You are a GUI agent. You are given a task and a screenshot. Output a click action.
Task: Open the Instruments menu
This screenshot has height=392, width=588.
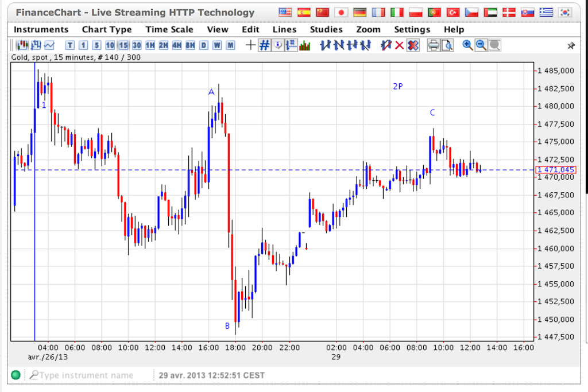pos(41,29)
